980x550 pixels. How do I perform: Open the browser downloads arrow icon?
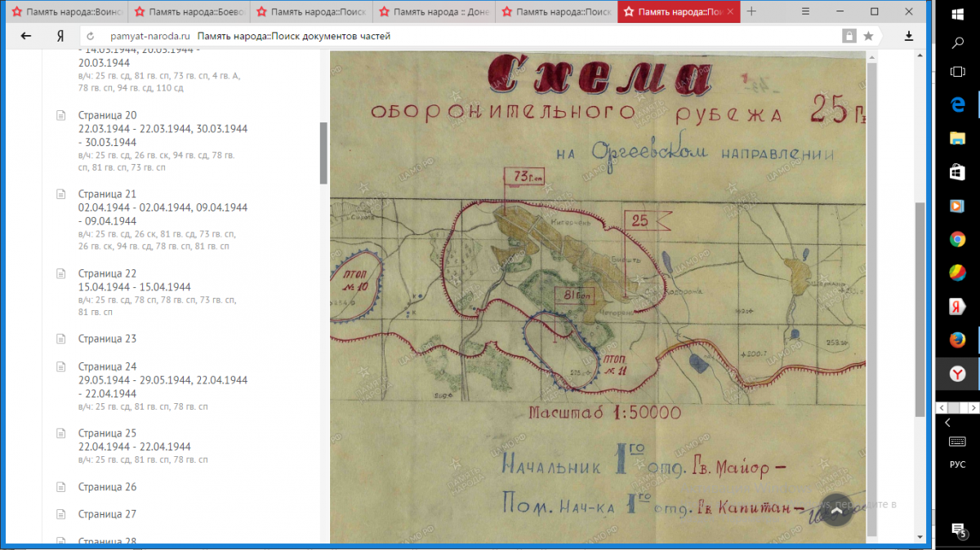909,36
